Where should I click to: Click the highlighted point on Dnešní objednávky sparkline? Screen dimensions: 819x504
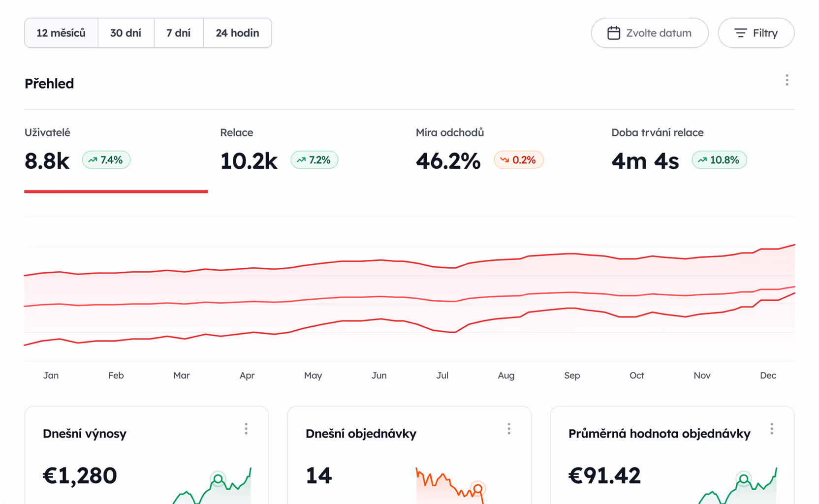tap(477, 489)
